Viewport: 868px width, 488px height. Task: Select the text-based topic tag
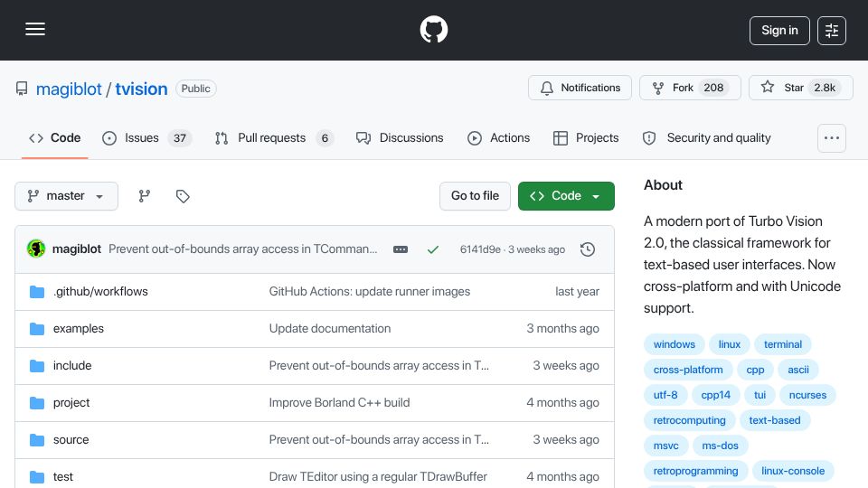pyautogui.click(x=775, y=420)
